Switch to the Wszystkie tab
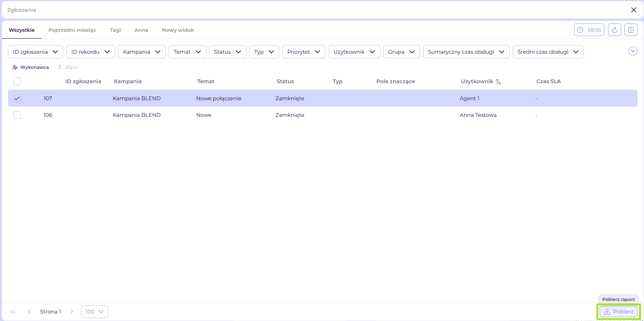This screenshot has width=644, height=321. tap(22, 30)
